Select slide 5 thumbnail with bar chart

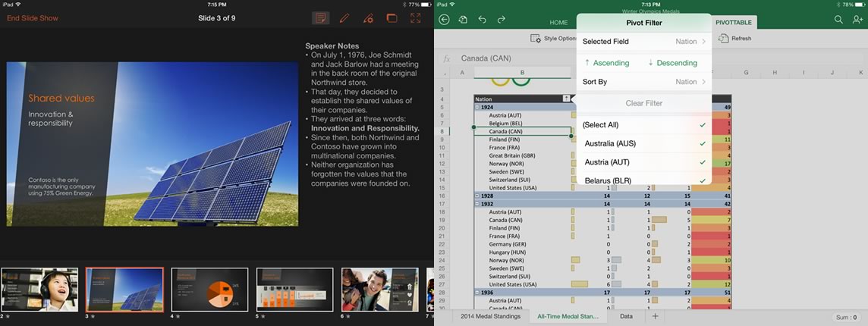pyautogui.click(x=294, y=290)
